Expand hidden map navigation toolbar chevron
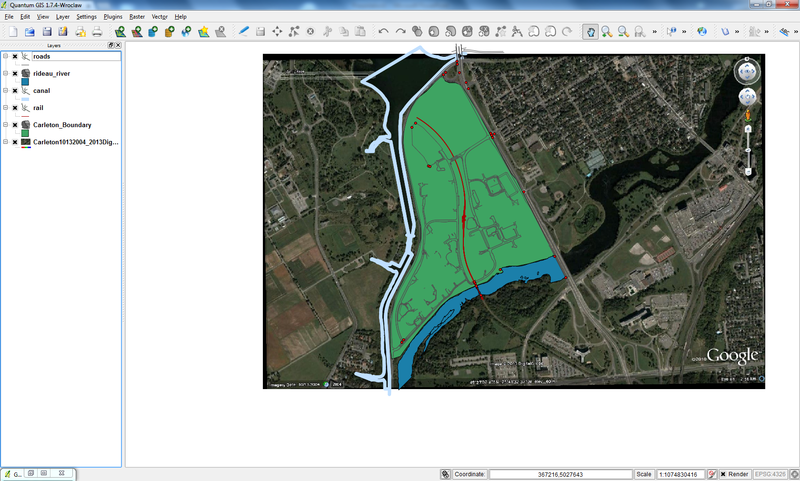The height and width of the screenshot is (481, 800). click(655, 32)
